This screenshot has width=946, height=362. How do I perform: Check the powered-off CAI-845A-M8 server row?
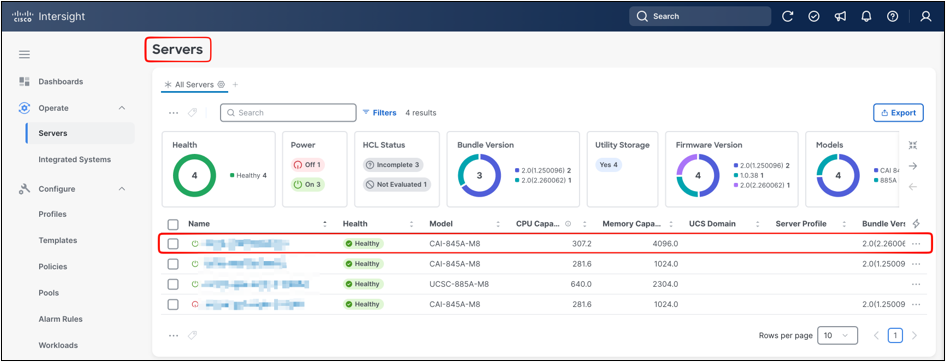pyautogui.click(x=173, y=304)
